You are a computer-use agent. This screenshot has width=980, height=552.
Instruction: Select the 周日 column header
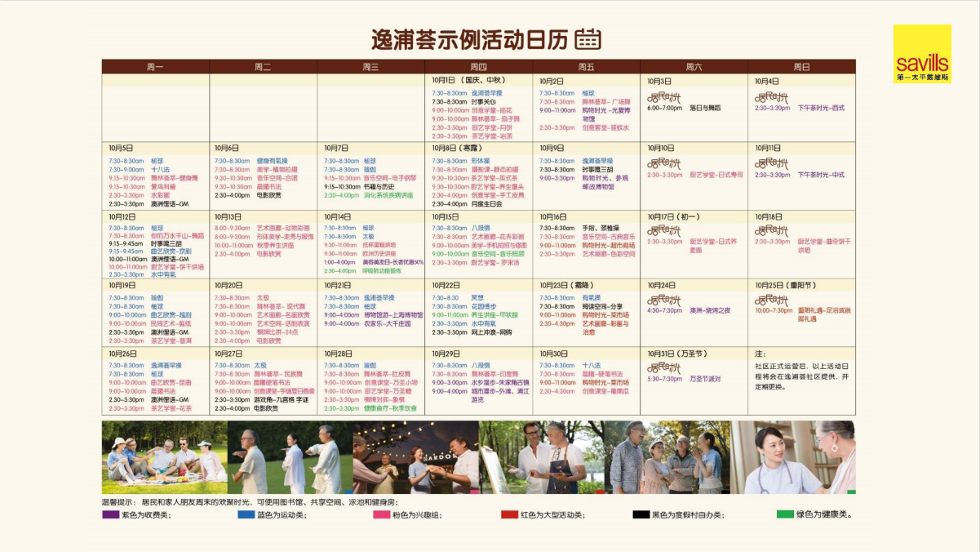(801, 67)
